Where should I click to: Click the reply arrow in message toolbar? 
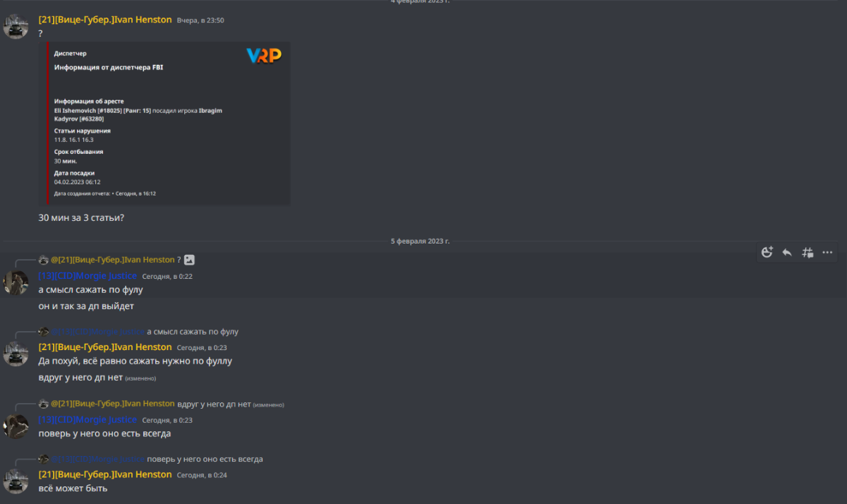787,252
